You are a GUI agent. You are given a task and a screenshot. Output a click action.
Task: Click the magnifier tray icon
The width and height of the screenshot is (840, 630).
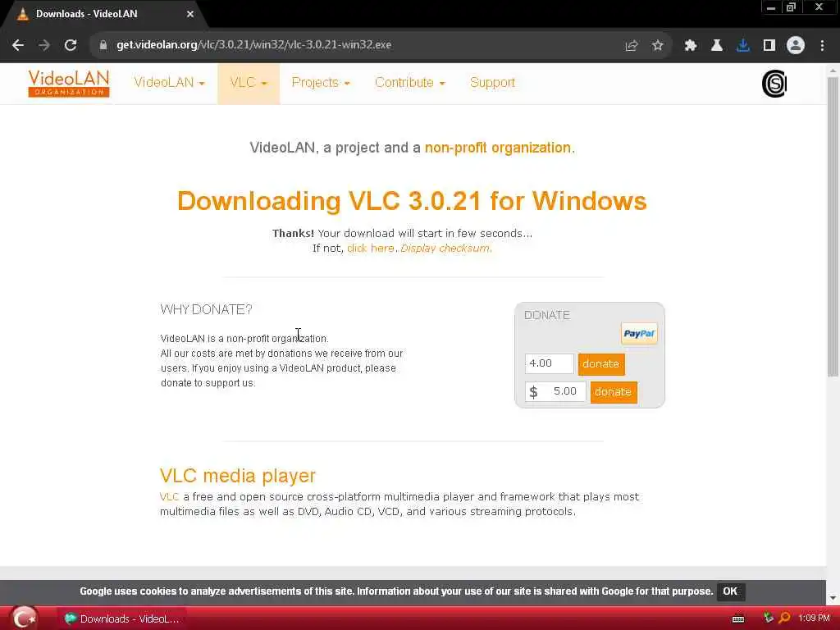pyautogui.click(x=784, y=619)
